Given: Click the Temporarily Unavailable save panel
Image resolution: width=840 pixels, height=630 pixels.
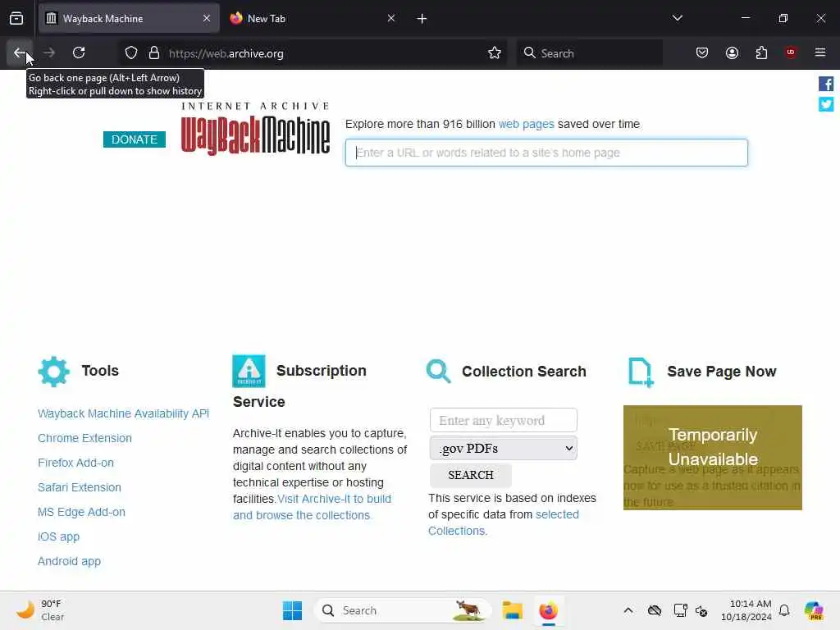Looking at the screenshot, I should (x=713, y=458).
